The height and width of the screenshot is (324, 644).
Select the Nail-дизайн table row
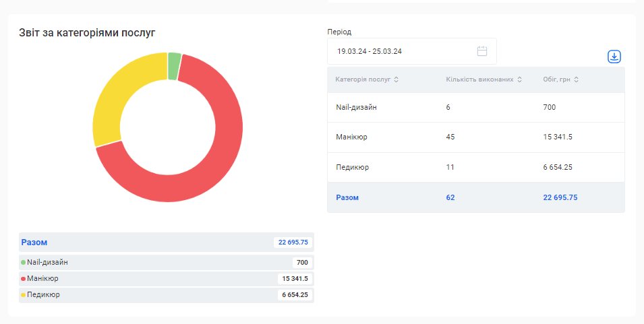pos(475,107)
